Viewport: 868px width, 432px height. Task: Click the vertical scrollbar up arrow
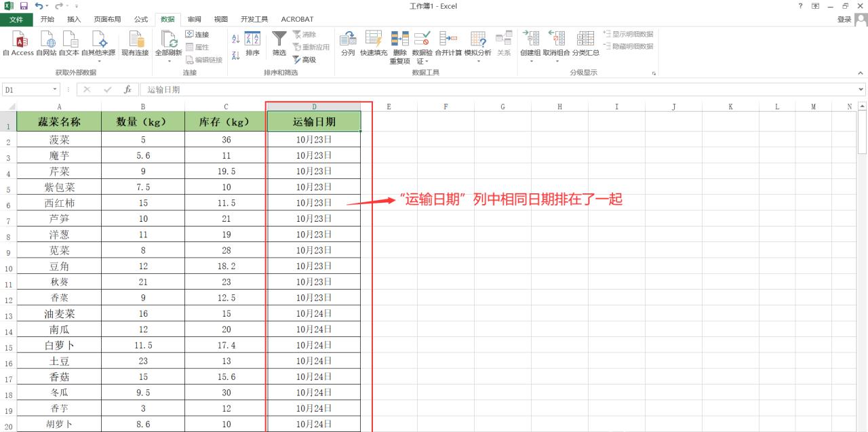[x=862, y=106]
